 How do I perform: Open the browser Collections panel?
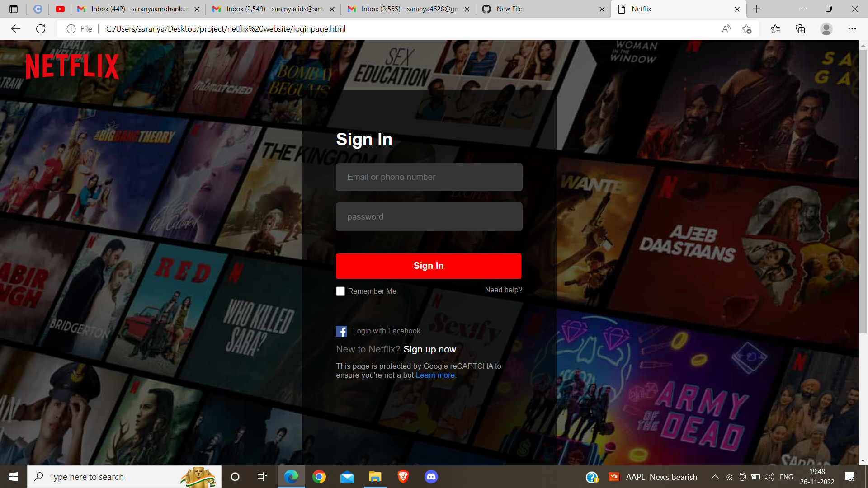(800, 28)
